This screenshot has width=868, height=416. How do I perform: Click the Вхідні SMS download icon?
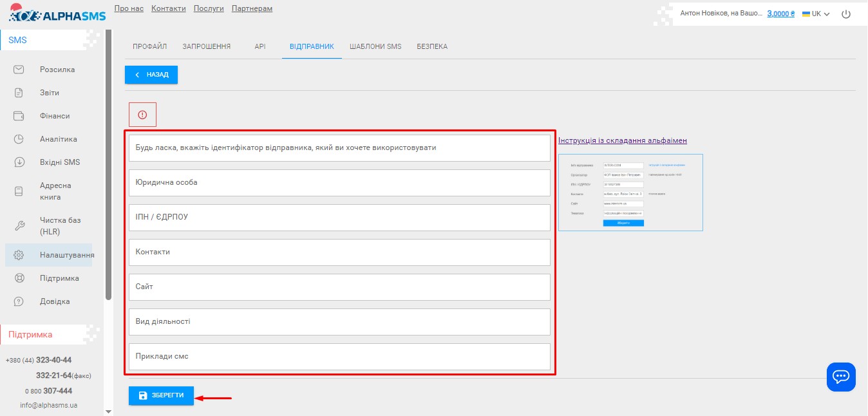coord(19,162)
